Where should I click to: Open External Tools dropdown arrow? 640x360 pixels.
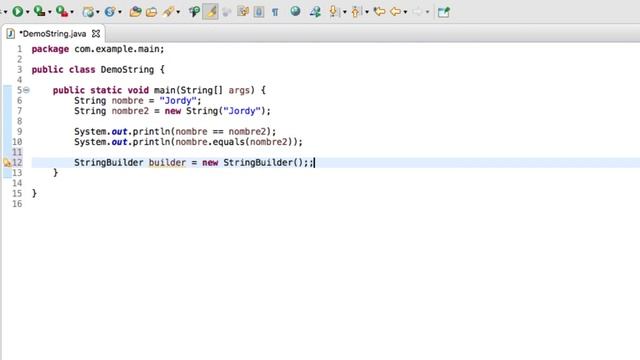coord(72,12)
